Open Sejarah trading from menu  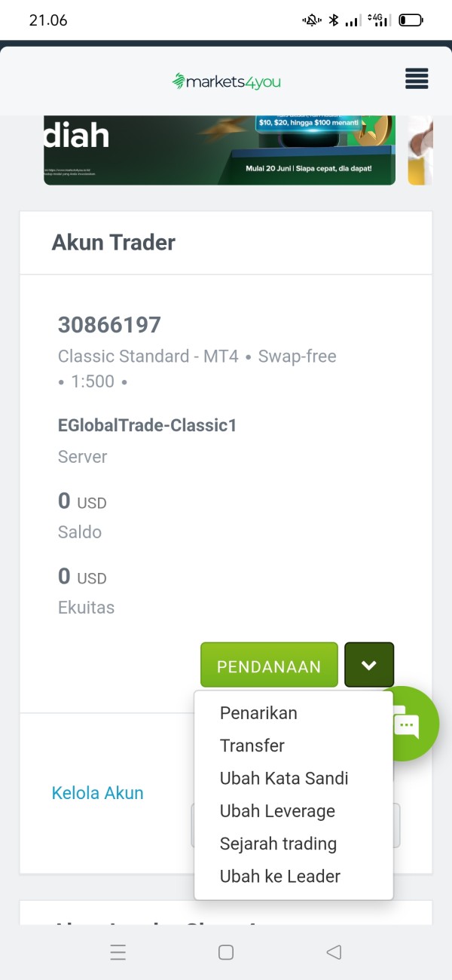(x=278, y=844)
